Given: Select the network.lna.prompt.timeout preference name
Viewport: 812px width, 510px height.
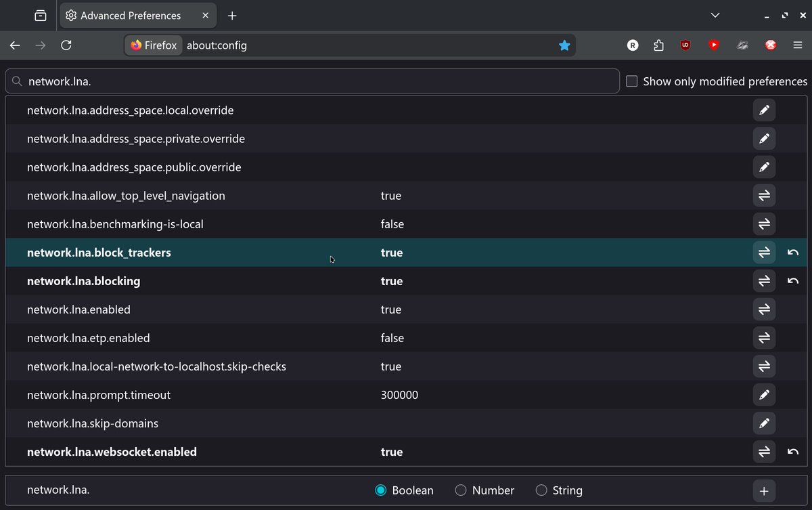Looking at the screenshot, I should [x=99, y=395].
